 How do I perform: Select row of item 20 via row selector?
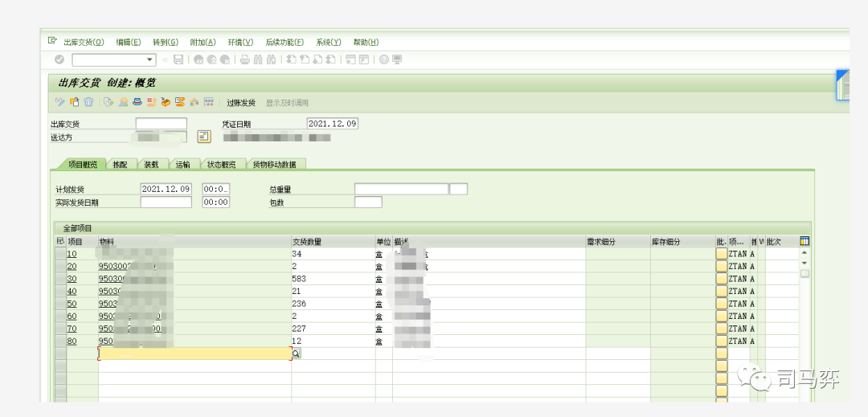[x=61, y=266]
